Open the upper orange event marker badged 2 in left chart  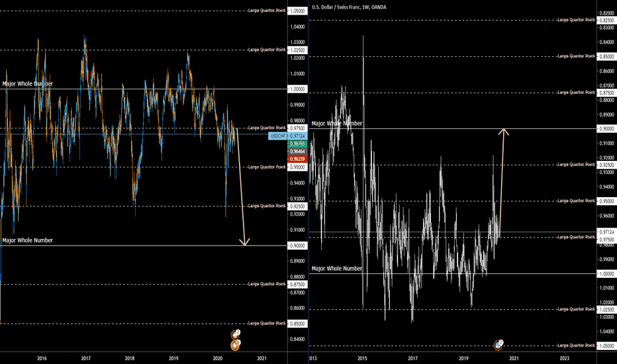tap(235, 335)
